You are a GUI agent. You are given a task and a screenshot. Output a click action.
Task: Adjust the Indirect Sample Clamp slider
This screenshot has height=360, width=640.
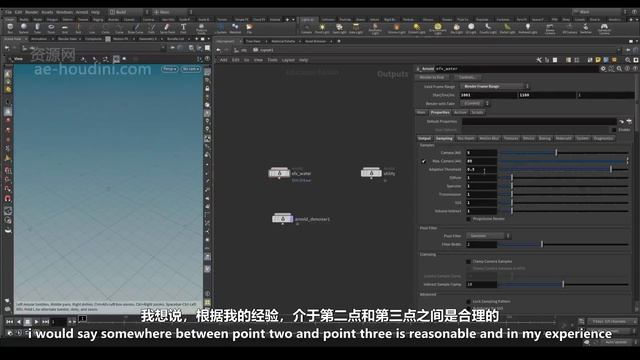click(564, 284)
